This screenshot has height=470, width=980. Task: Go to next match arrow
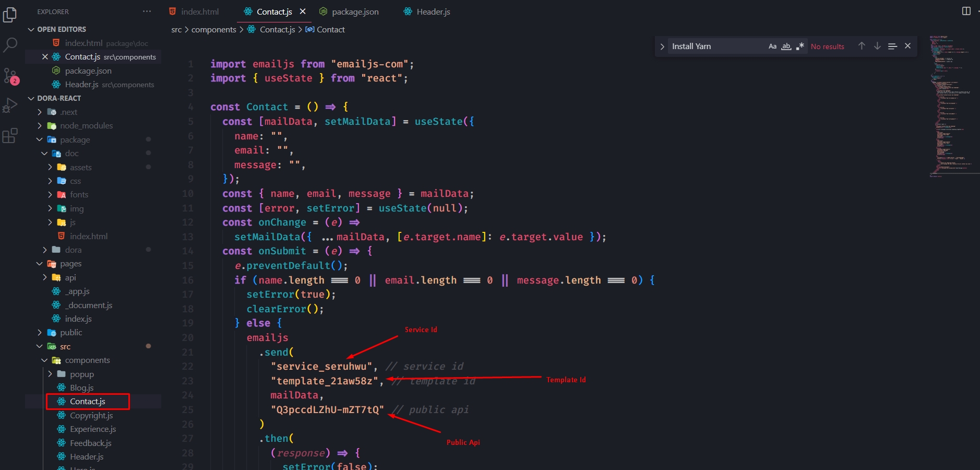[x=877, y=46]
